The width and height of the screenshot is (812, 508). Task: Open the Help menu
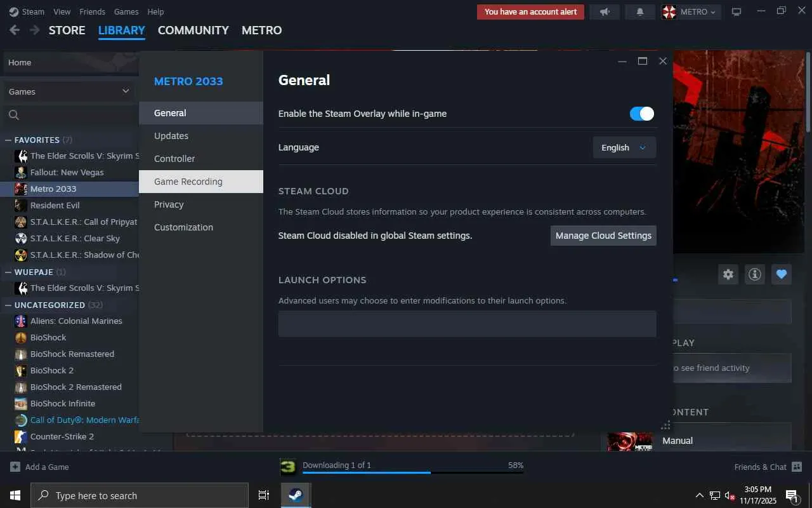[155, 11]
